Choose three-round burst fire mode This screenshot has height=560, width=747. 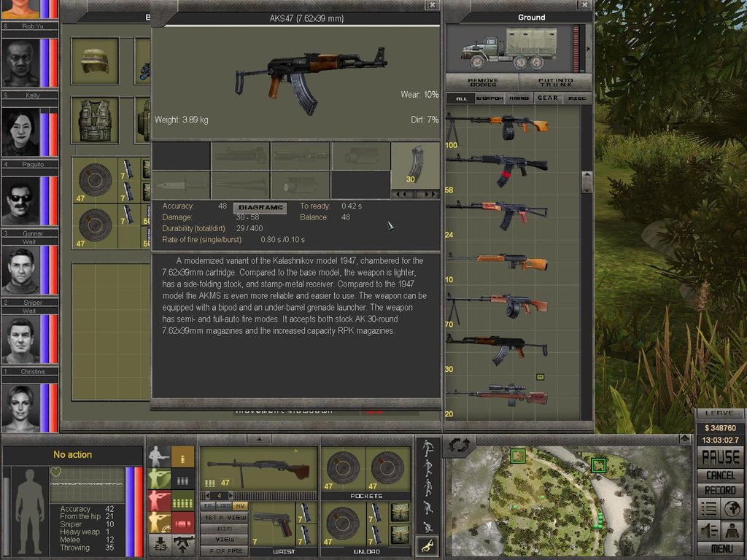pyautogui.click(x=182, y=480)
